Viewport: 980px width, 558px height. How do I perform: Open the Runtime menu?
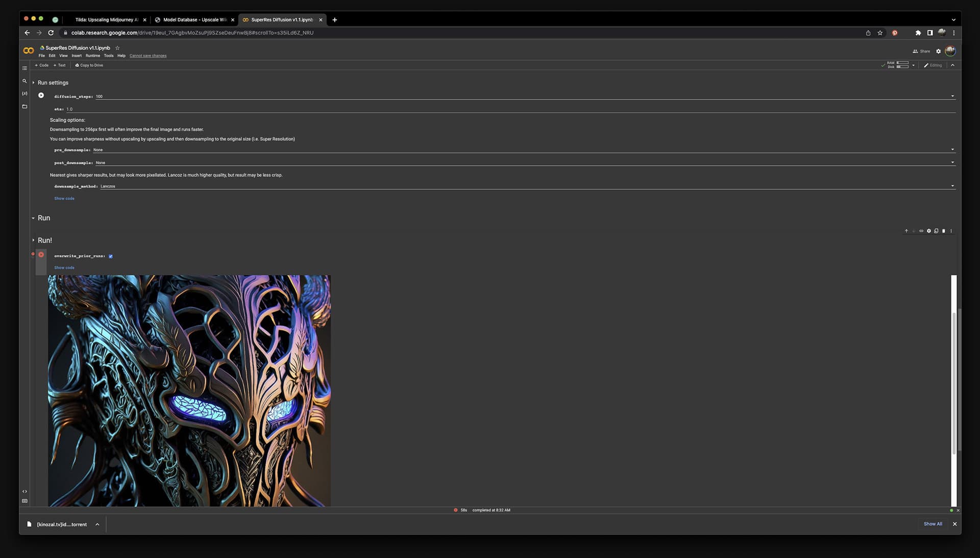pos(93,56)
